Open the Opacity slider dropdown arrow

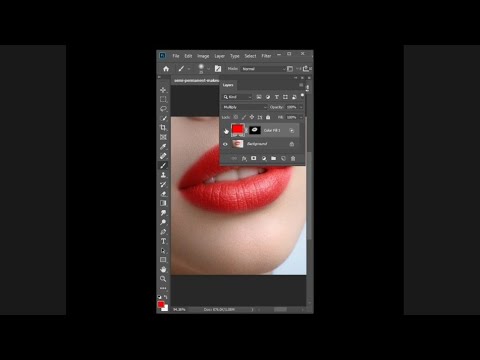pyautogui.click(x=301, y=107)
